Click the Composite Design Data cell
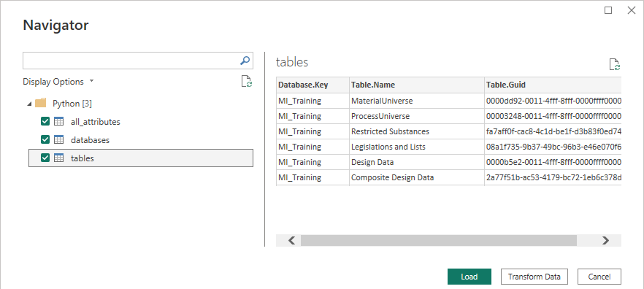 [417, 177]
